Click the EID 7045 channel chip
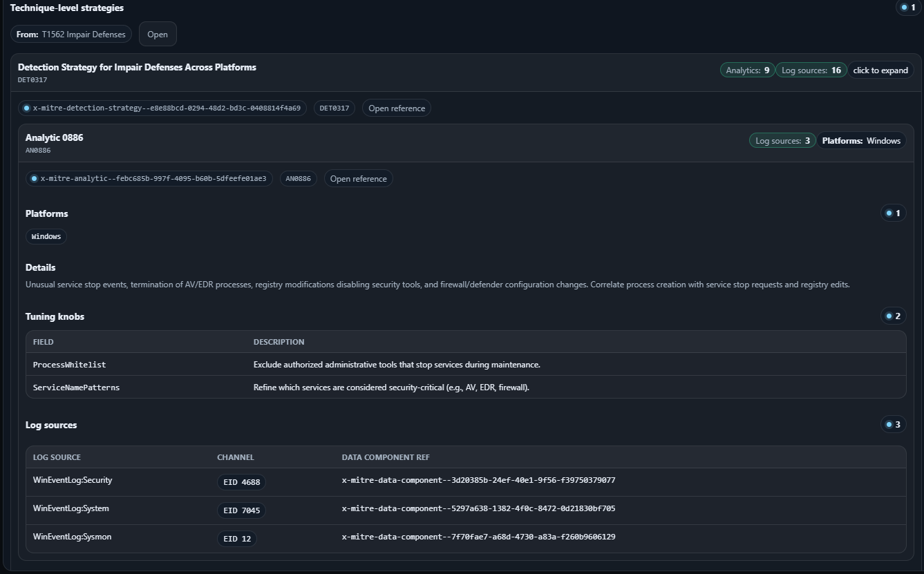This screenshot has height=574, width=924. (x=241, y=510)
